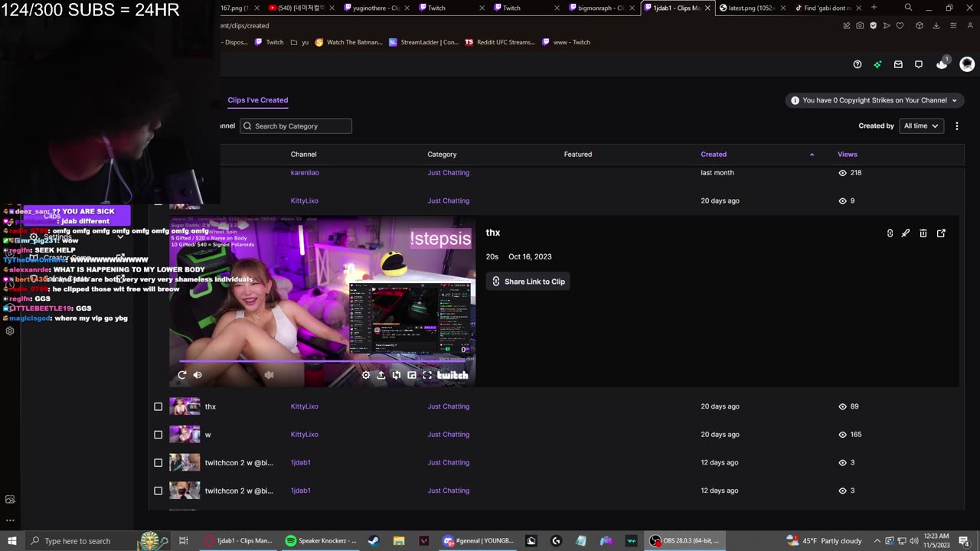Open the Twitch help icon
The image size is (980, 551).
(857, 64)
